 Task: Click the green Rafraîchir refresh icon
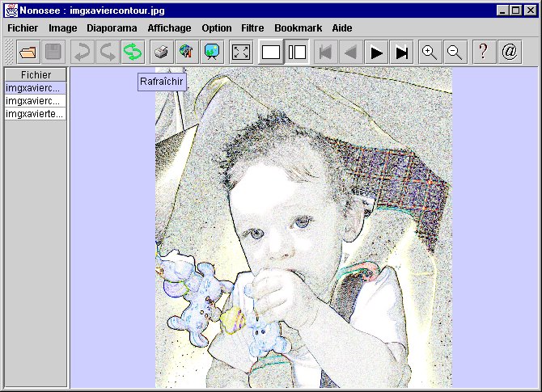(x=132, y=53)
